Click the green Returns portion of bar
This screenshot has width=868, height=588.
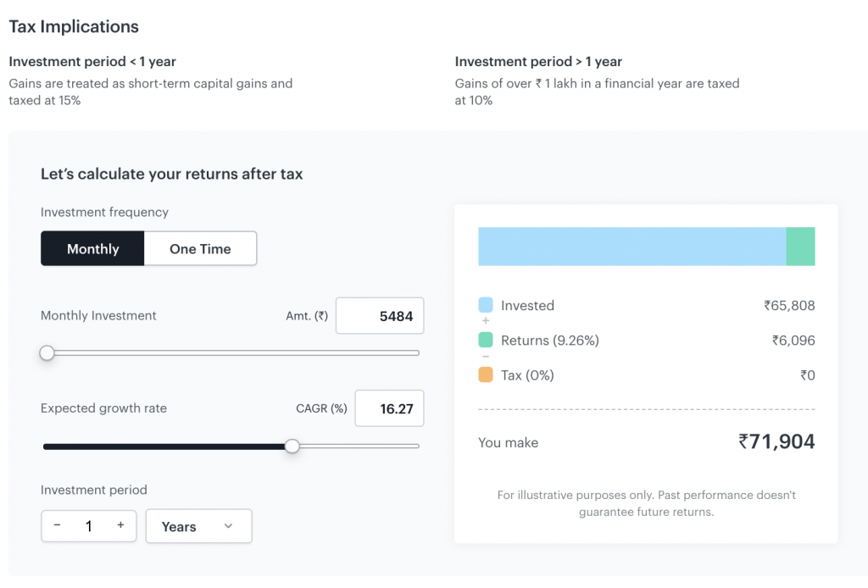(x=800, y=247)
